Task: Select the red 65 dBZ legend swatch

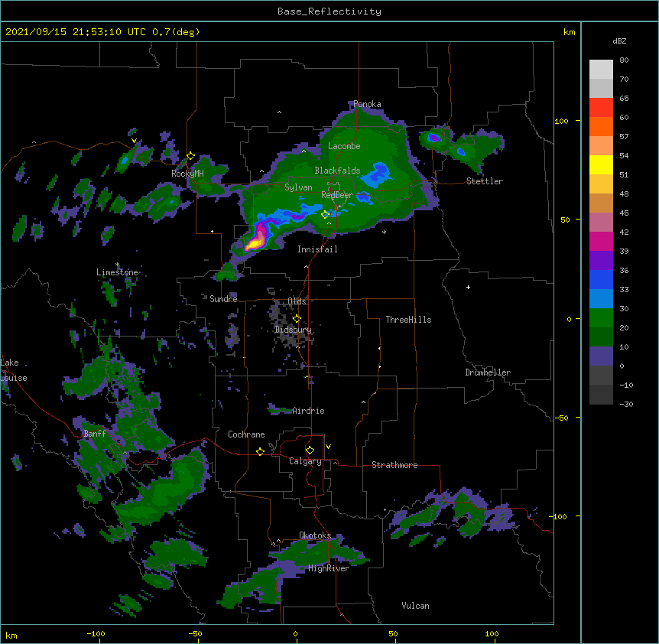Action: point(601,107)
